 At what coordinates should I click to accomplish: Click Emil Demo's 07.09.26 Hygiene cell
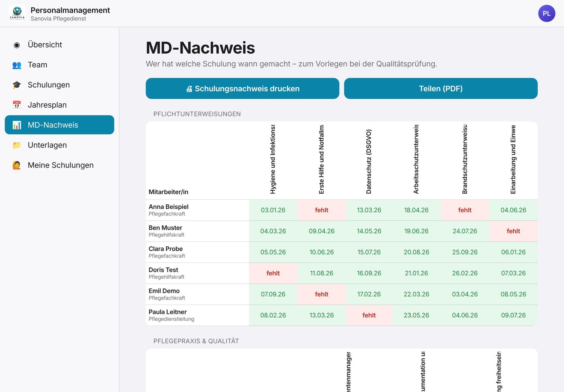pos(273,294)
